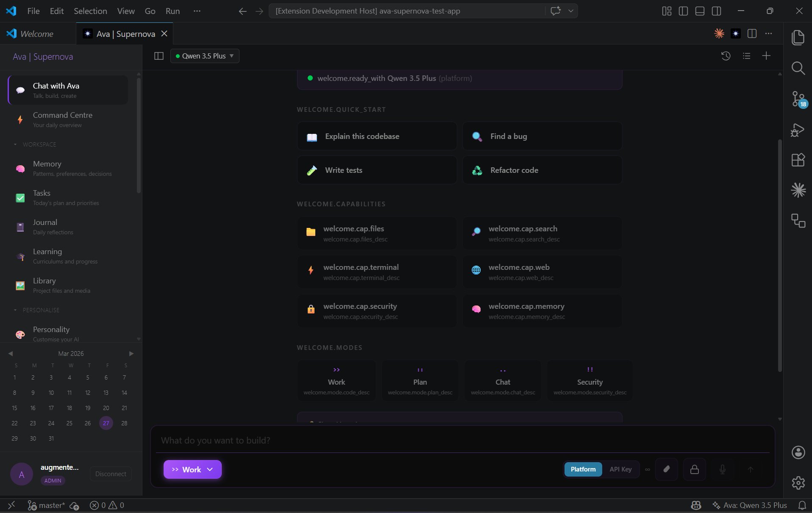Open the Selection menu

90,11
